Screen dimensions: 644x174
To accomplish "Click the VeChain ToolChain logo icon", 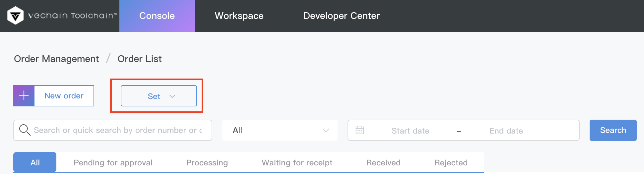I will pos(15,16).
